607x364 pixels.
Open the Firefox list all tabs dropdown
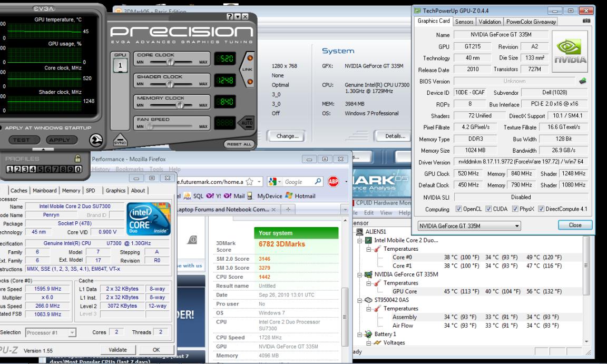345,209
